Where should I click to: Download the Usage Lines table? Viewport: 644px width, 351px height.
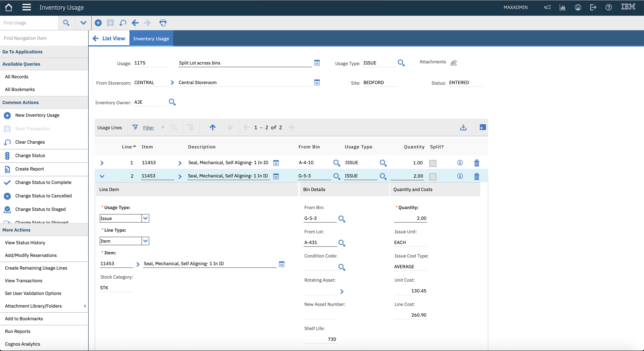coord(463,127)
